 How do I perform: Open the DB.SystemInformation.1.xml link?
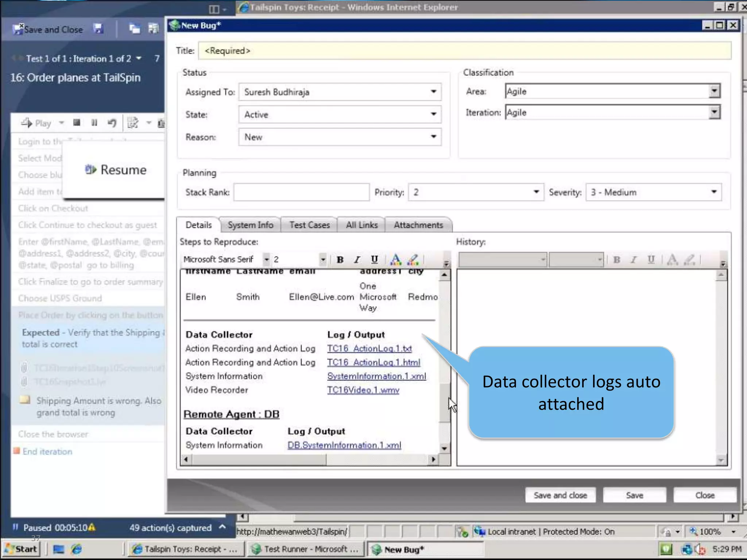(344, 445)
